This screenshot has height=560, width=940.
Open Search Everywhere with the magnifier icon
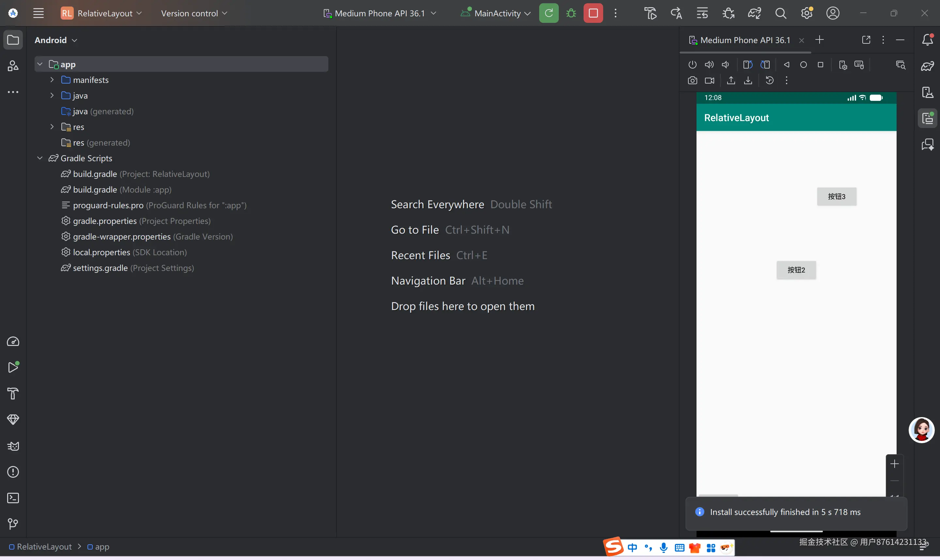781,13
